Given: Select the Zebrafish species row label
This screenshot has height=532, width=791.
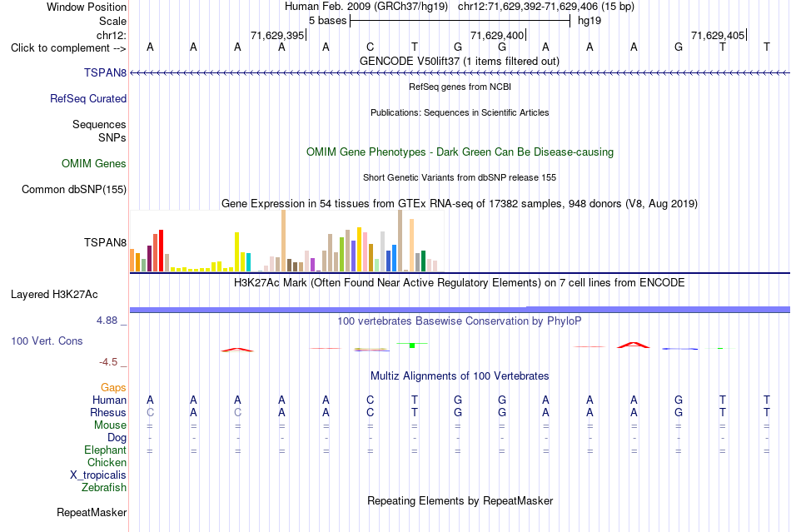Looking at the screenshot, I should (104, 487).
